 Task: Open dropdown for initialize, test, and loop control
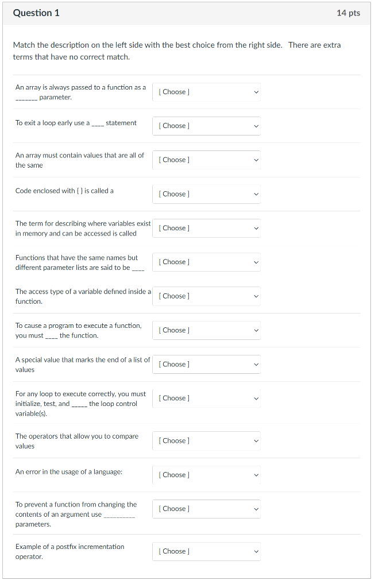coord(206,398)
